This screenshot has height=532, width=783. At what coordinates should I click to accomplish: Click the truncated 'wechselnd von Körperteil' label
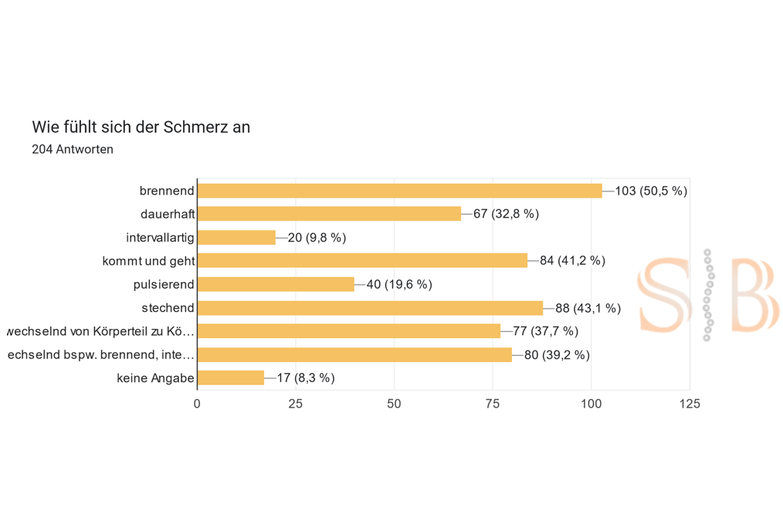(100, 331)
